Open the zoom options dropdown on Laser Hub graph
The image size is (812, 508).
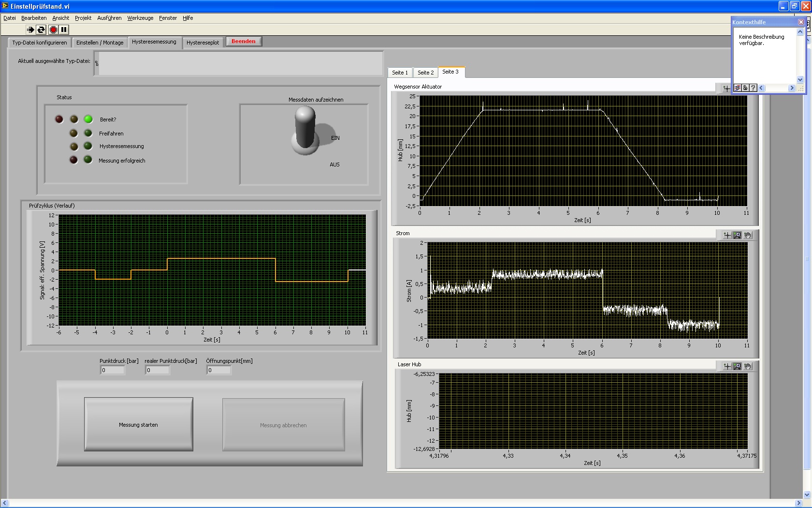click(737, 366)
